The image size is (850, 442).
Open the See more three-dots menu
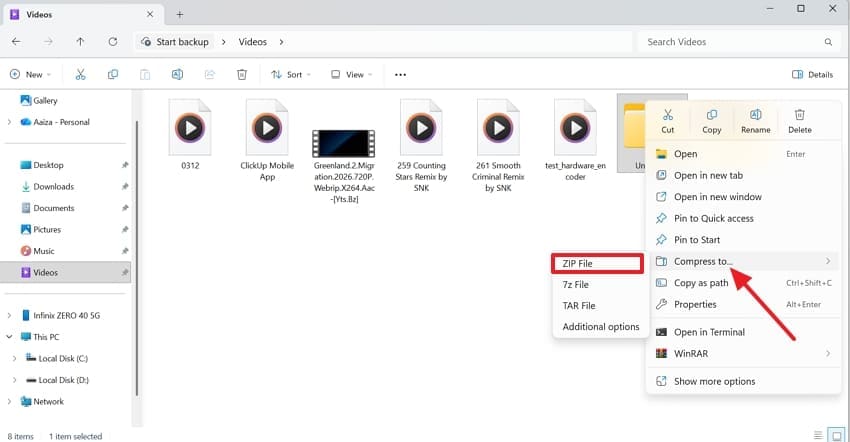point(400,75)
